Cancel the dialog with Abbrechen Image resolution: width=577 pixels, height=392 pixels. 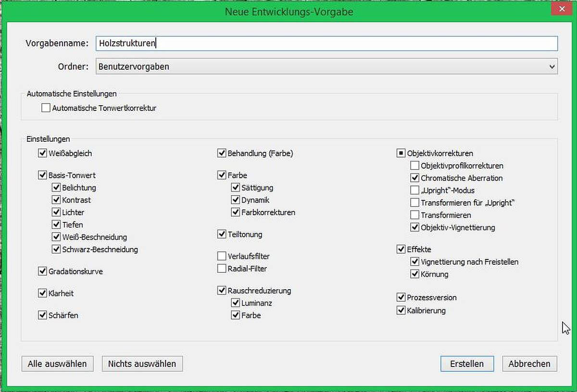pos(529,364)
